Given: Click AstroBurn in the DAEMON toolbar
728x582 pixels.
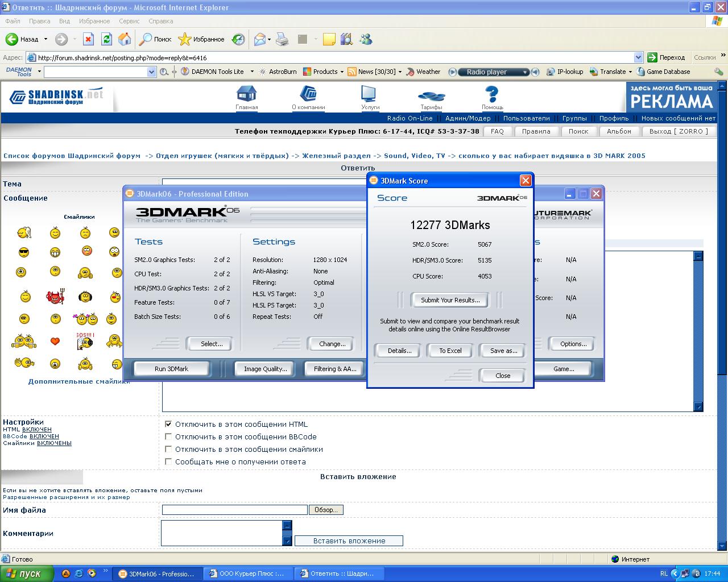Looking at the screenshot, I should pos(278,72).
